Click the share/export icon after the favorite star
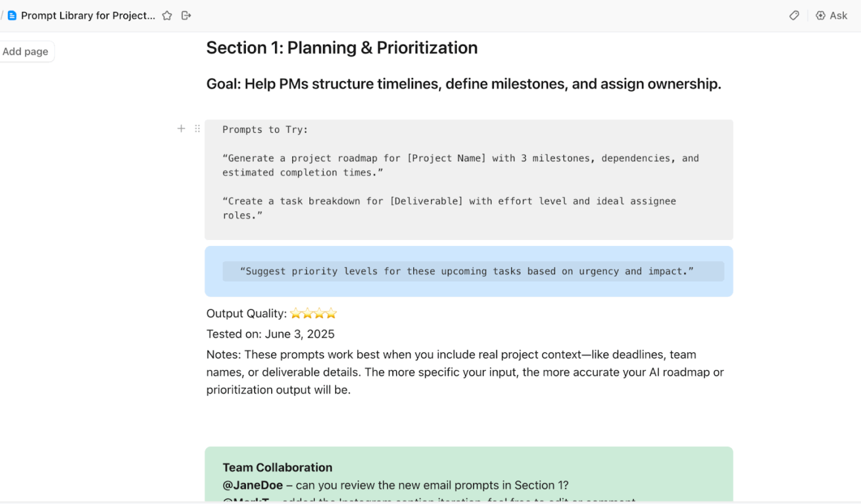This screenshot has width=861, height=504. pos(186,15)
